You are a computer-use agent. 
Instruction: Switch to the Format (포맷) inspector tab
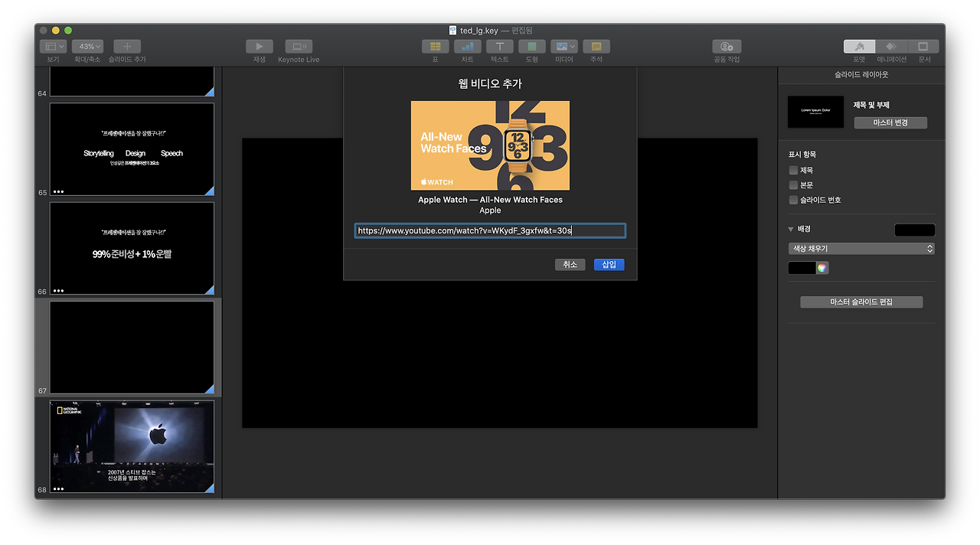click(860, 47)
